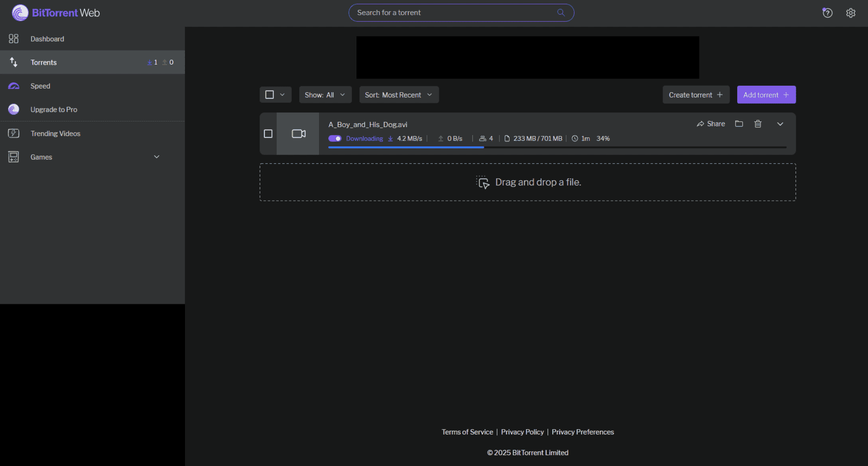The image size is (868, 466).
Task: Click the plus icon on Create torrent
Action: pyautogui.click(x=720, y=95)
